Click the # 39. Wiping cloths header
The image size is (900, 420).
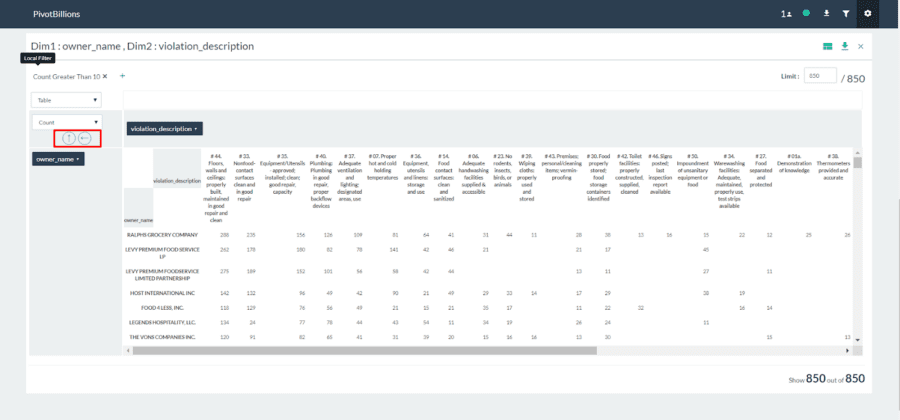click(x=526, y=177)
